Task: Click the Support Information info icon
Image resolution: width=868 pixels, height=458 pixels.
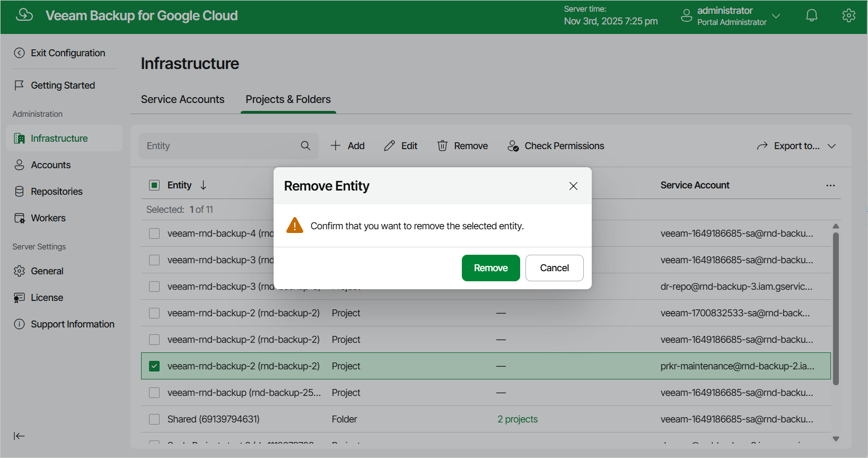Action: pyautogui.click(x=20, y=324)
